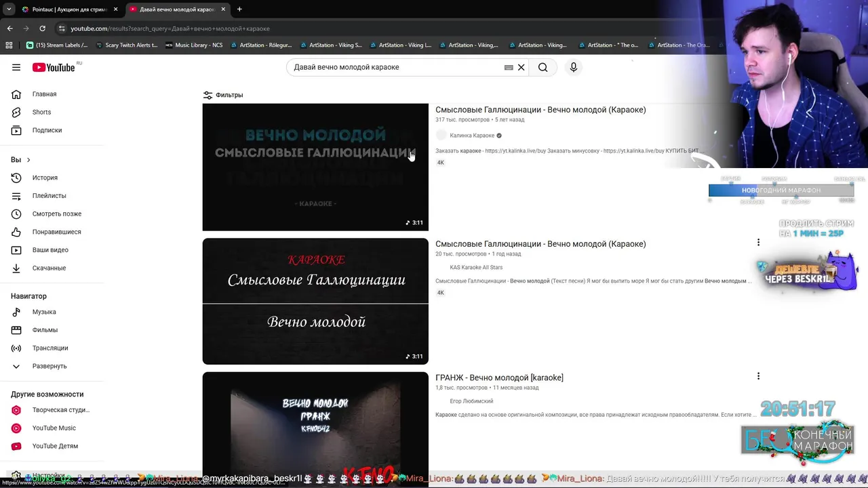Open more options for ГРАНЖ video
The width and height of the screenshot is (868, 488).
coord(758,376)
